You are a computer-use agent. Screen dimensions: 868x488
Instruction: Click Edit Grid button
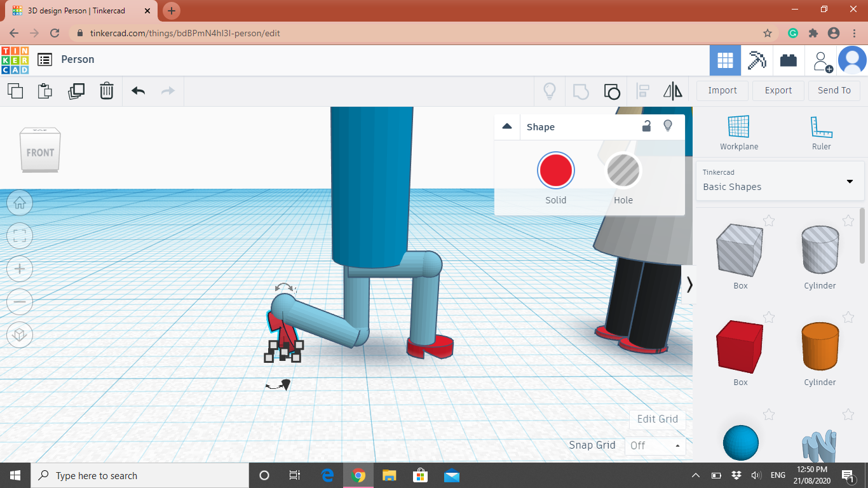click(658, 419)
